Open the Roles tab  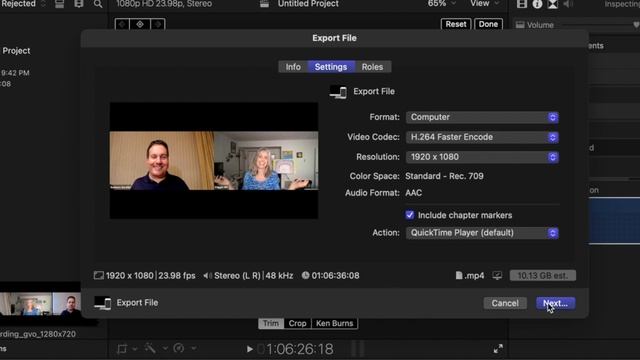[x=372, y=67]
